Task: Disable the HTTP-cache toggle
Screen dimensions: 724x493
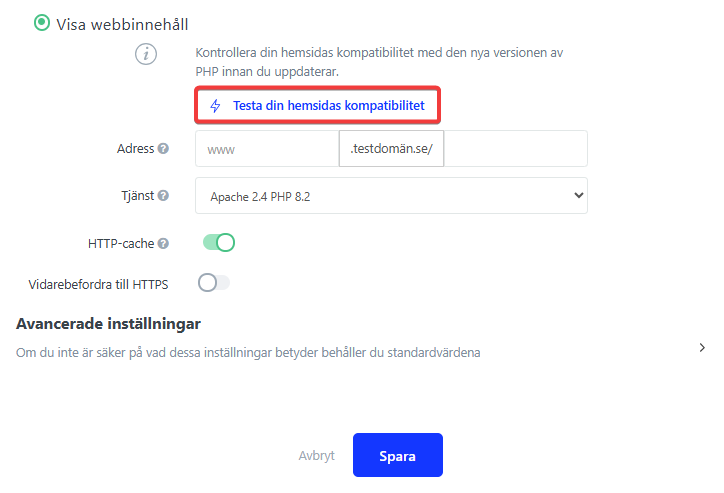Action: coord(218,243)
